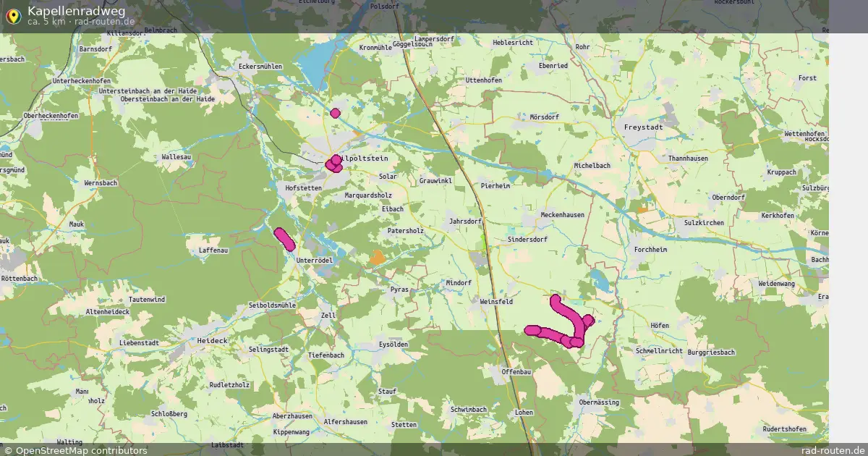Click the pink route marker at Hilpoltstein
The image size is (868, 456).
[x=334, y=164]
